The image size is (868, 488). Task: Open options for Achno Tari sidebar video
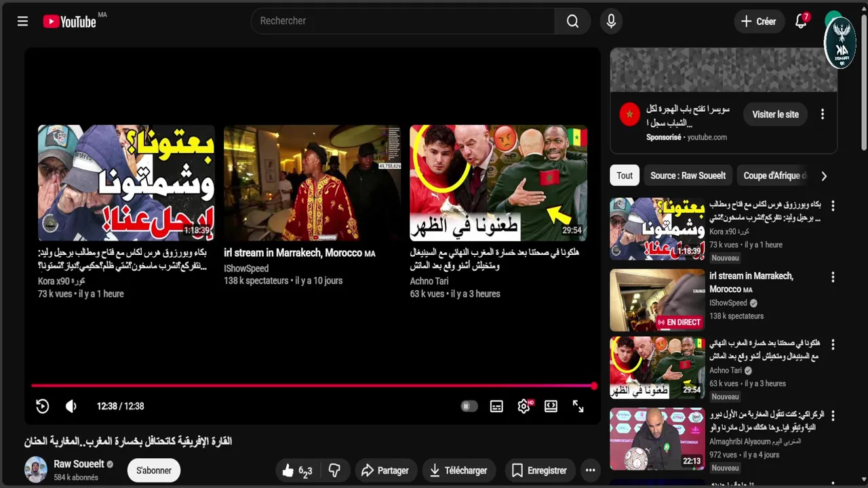(x=833, y=344)
